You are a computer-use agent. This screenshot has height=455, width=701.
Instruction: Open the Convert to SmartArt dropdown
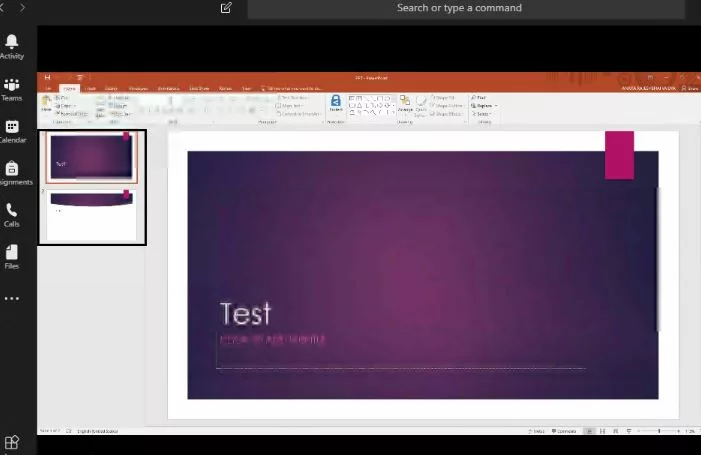299,114
